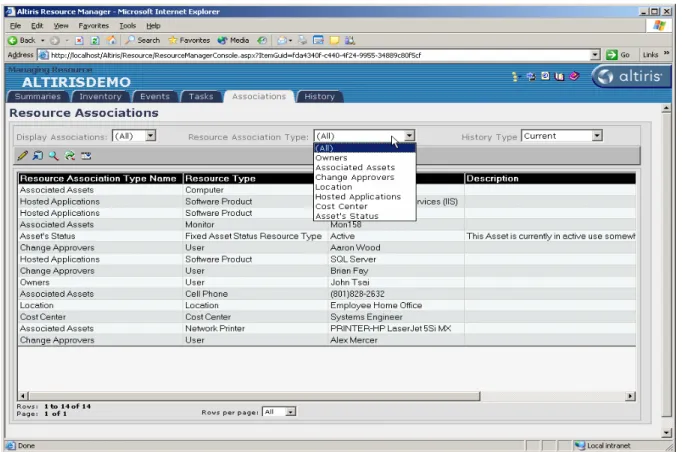
Task: Click the blue question-mark page icon in header
Action: click(545, 76)
